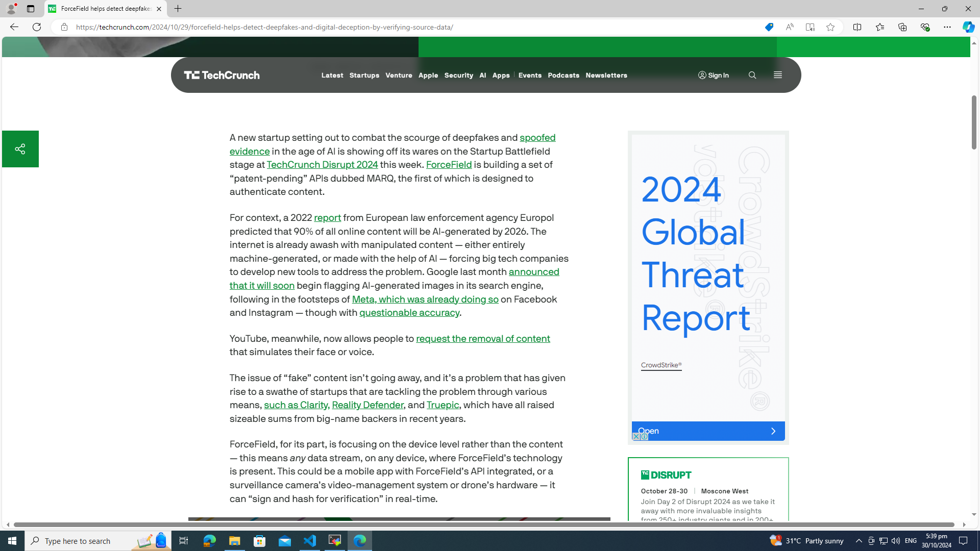
Task: View site information lock icon
Action: point(64,27)
